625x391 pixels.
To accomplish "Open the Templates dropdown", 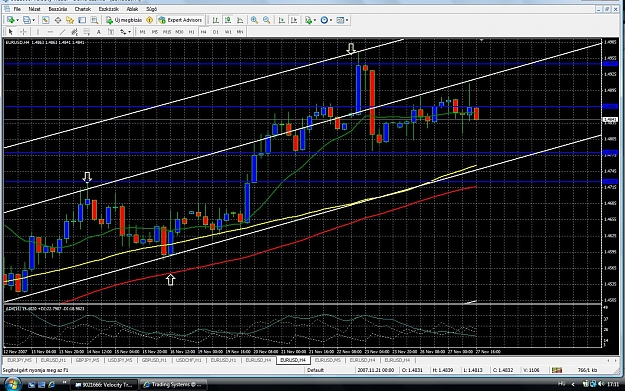I will 342,20.
